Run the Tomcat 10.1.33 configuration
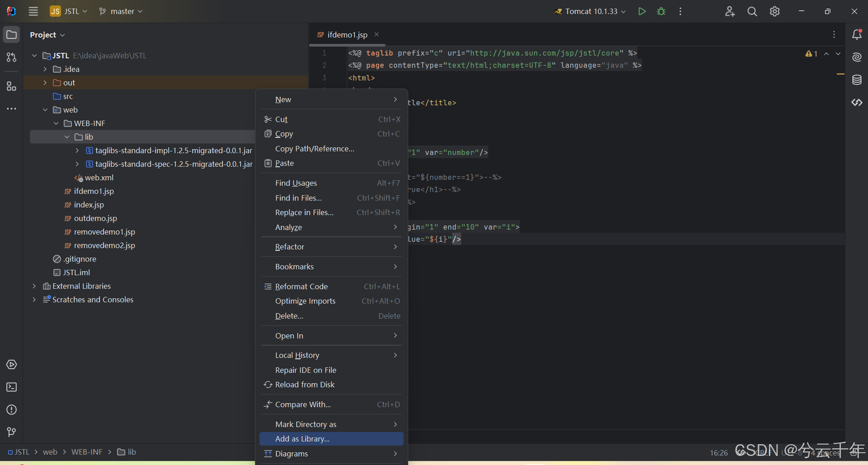The width and height of the screenshot is (868, 465). 642,11
